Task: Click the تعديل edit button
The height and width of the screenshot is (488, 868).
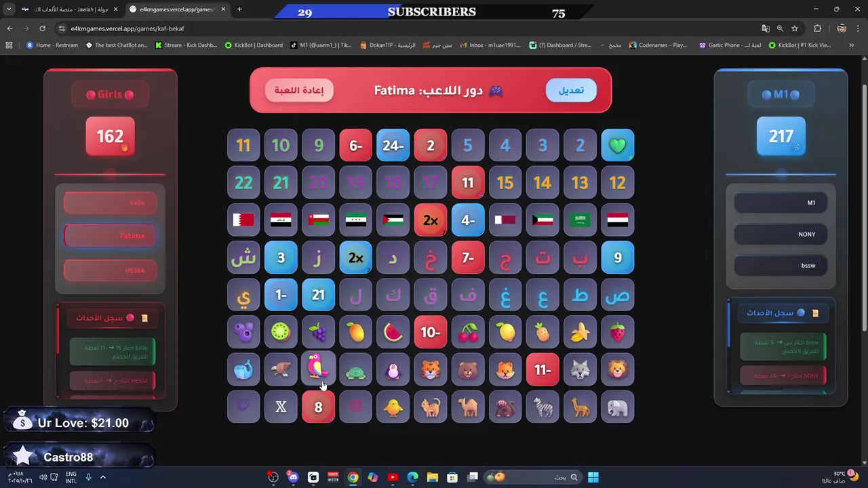Action: 571,90
